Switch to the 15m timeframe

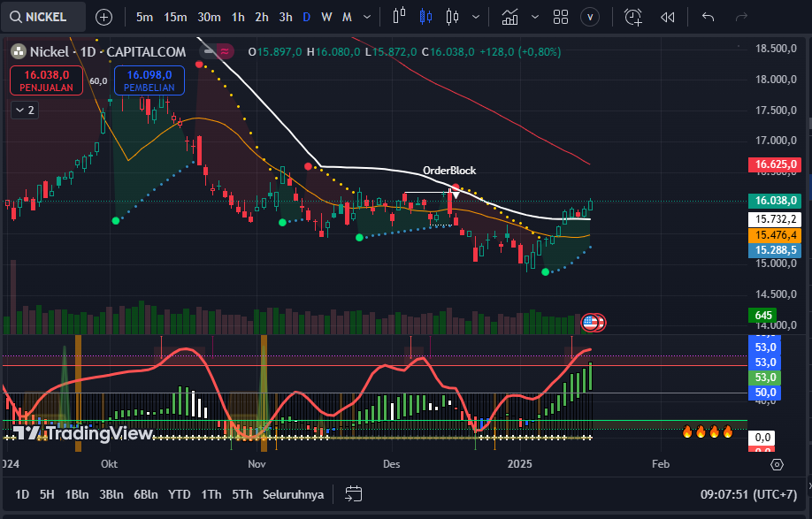[175, 17]
